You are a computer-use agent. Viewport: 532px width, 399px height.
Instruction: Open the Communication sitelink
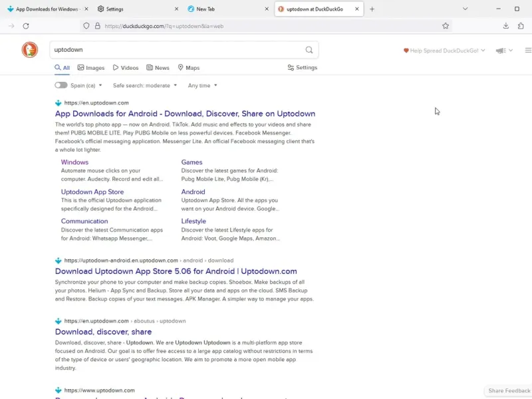[84, 221]
